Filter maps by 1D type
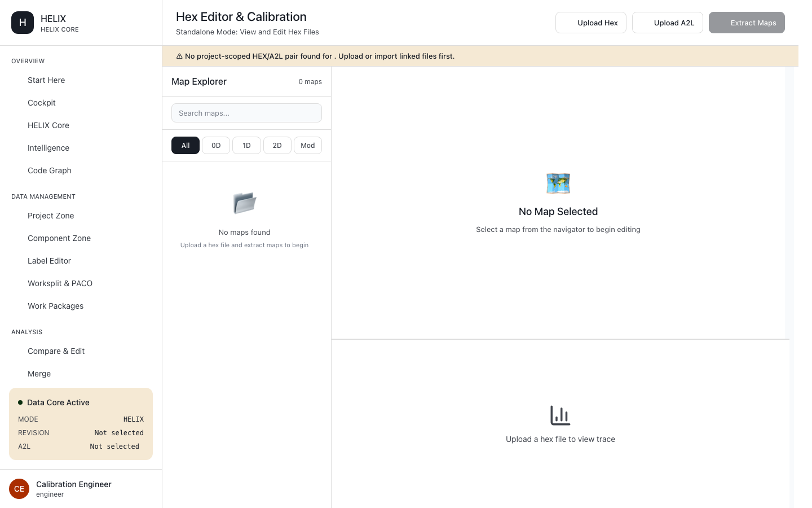Image resolution: width=812 pixels, height=508 pixels. (246, 145)
